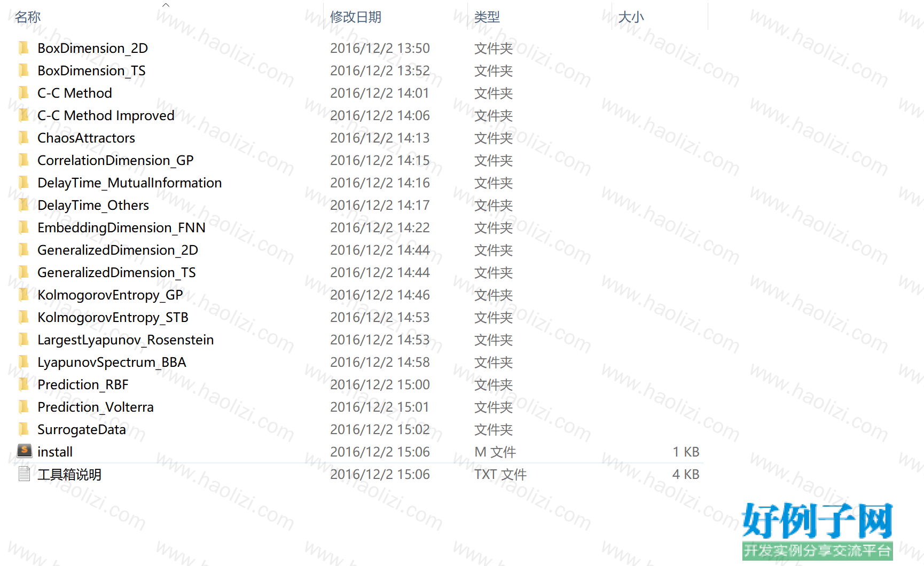
Task: Click the 工具箱说明 text file icon
Action: pyautogui.click(x=24, y=474)
